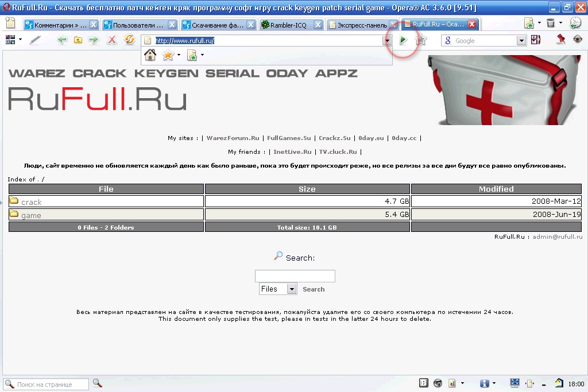This screenshot has height=392, width=588.
Task: Click the blue info icon in status bar
Action: (x=484, y=383)
